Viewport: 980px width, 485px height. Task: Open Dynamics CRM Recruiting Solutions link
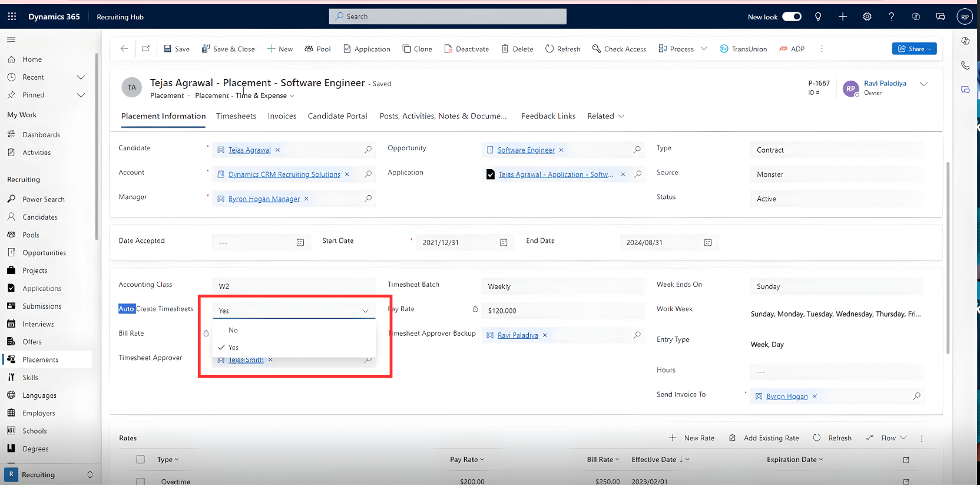point(284,174)
